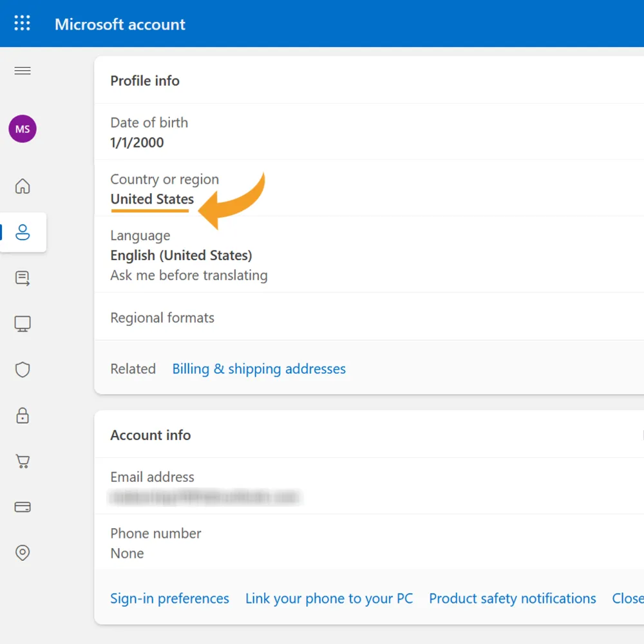Toggle the hamburger navigation menu
644x644 pixels.
click(x=23, y=71)
